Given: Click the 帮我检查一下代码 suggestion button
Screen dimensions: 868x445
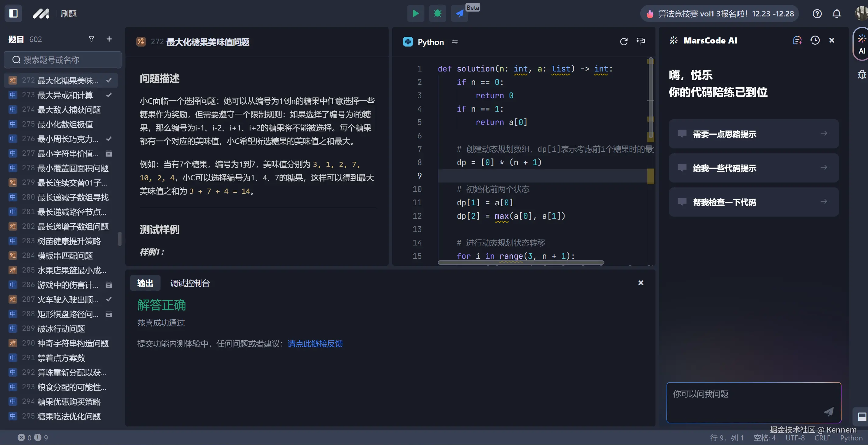Looking at the screenshot, I should pyautogui.click(x=753, y=202).
